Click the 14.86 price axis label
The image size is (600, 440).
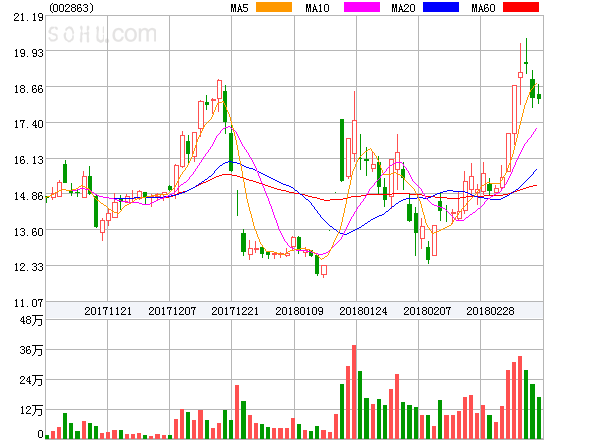coord(29,196)
